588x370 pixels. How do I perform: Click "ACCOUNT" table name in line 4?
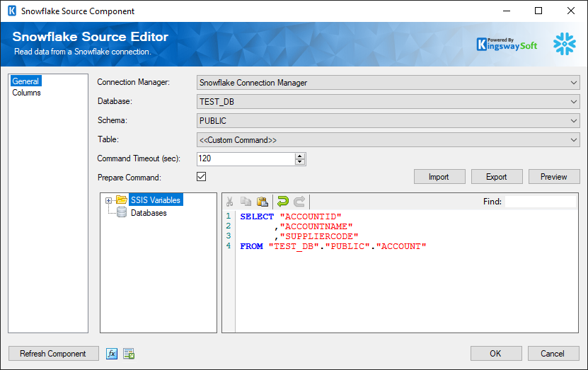[401, 246]
